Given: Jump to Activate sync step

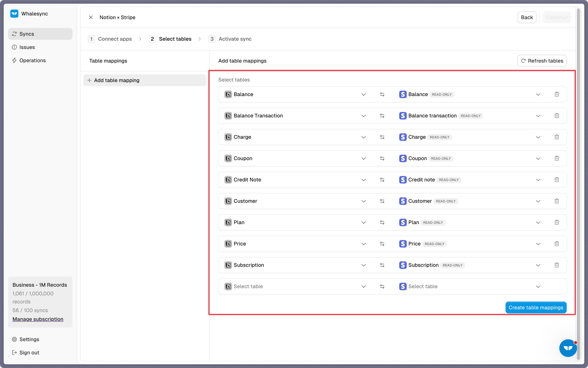Looking at the screenshot, I should click(230, 39).
